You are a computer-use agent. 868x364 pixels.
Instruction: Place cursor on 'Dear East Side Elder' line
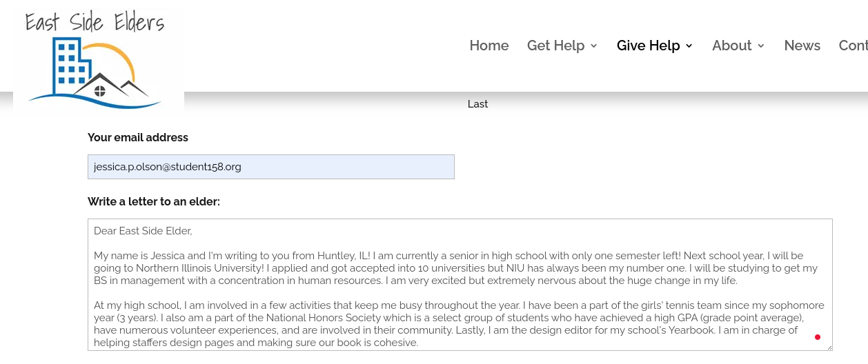click(143, 230)
